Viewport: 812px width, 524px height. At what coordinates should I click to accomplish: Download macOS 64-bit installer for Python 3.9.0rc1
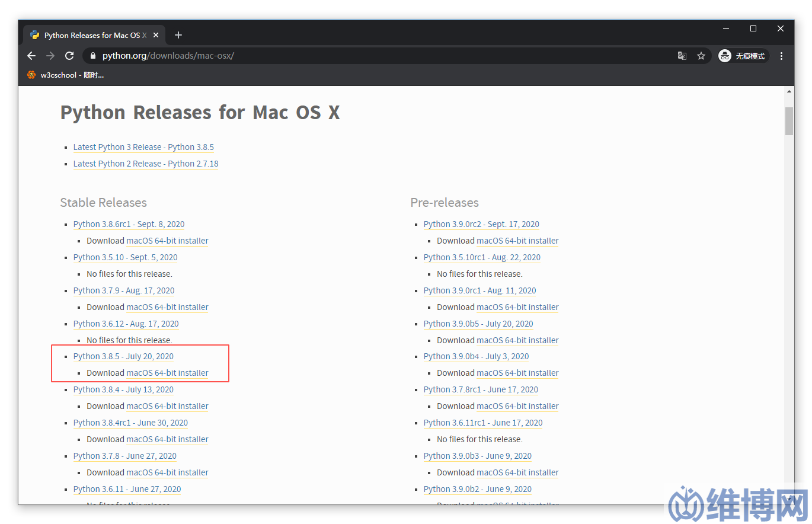(518, 307)
